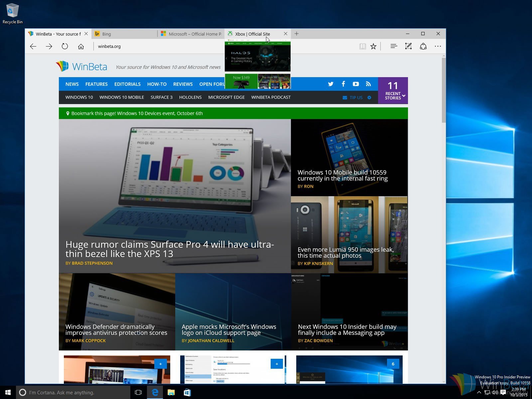Screen dimensions: 532x399
Task: Open File Explorer from taskbar
Action: click(171, 392)
